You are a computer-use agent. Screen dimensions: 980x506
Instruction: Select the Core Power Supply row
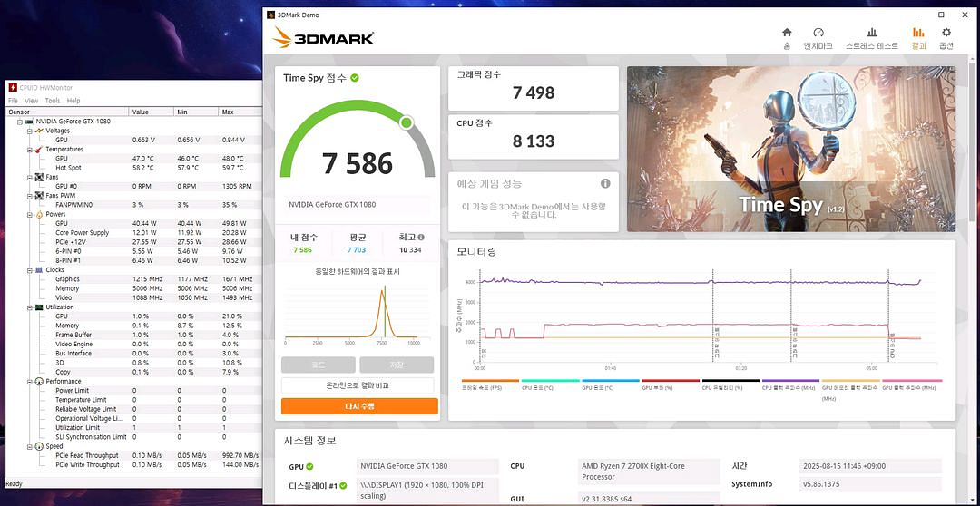coord(133,232)
